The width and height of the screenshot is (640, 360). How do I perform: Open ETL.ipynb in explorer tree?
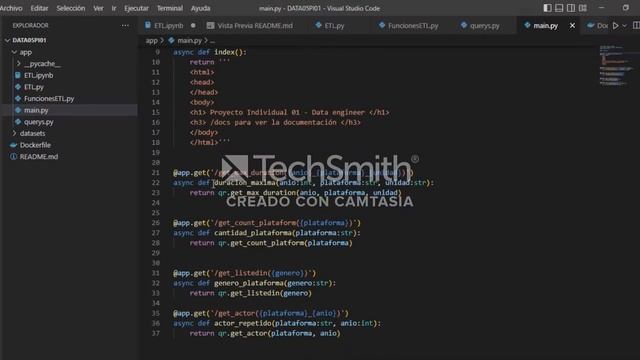click(x=38, y=76)
